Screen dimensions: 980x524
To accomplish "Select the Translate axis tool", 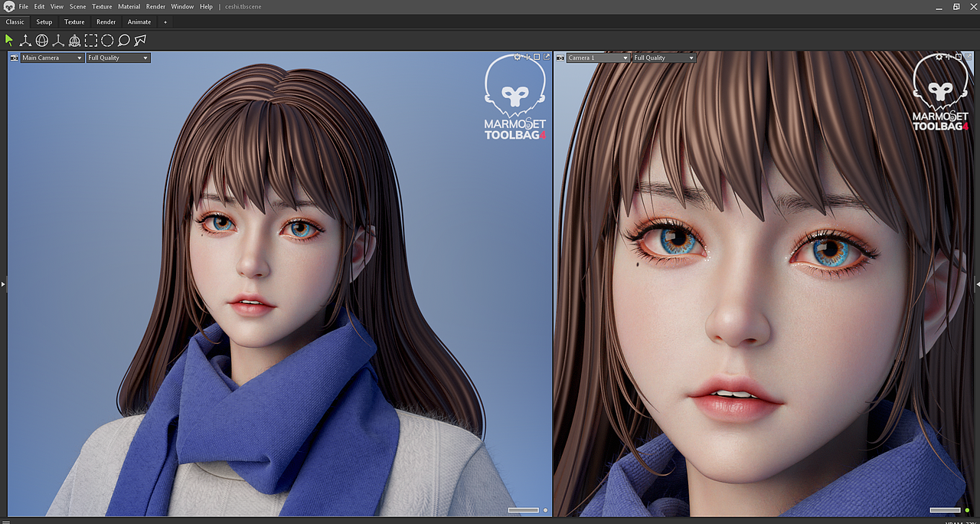I will [25, 41].
